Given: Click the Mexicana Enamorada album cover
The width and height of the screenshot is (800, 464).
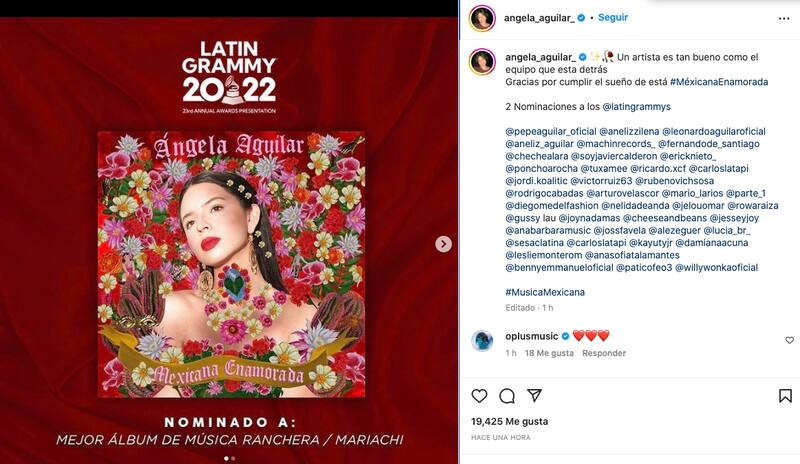Looking at the screenshot, I should pyautogui.click(x=231, y=264).
